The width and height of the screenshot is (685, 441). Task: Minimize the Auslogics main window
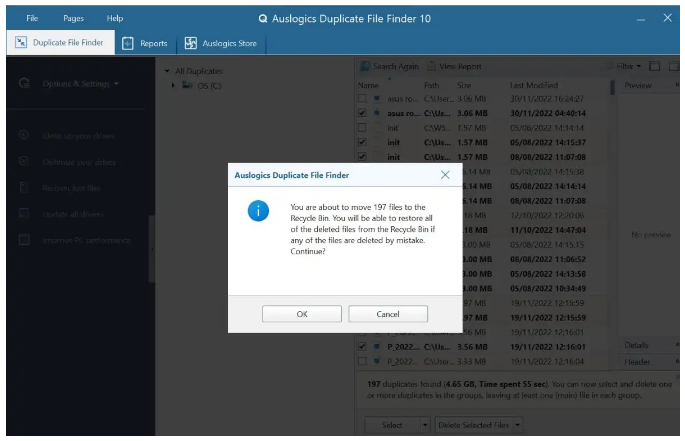tap(641, 19)
